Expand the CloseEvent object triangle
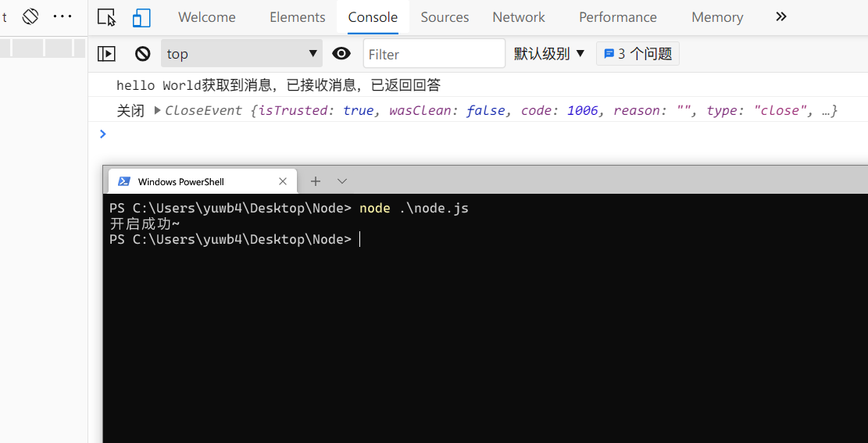The width and height of the screenshot is (868, 443). (x=157, y=110)
